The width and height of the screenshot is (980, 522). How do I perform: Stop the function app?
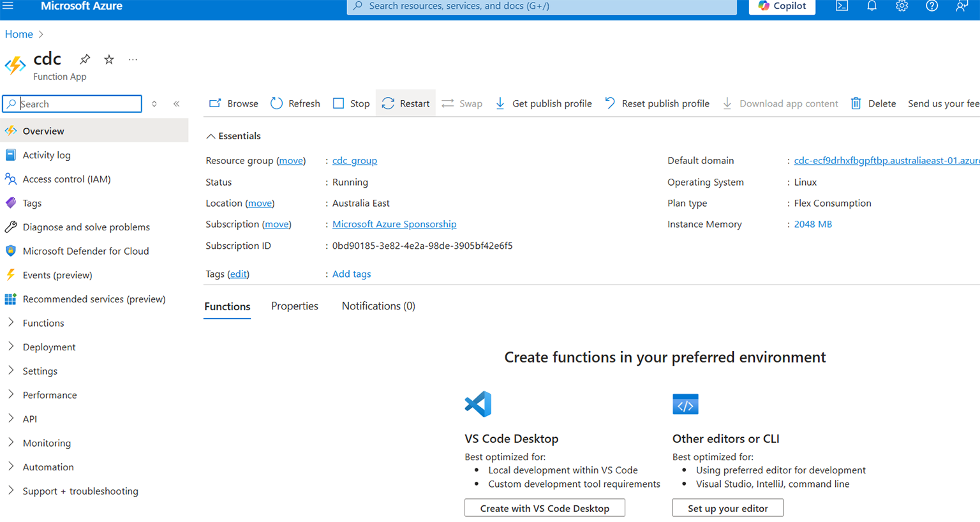click(352, 103)
